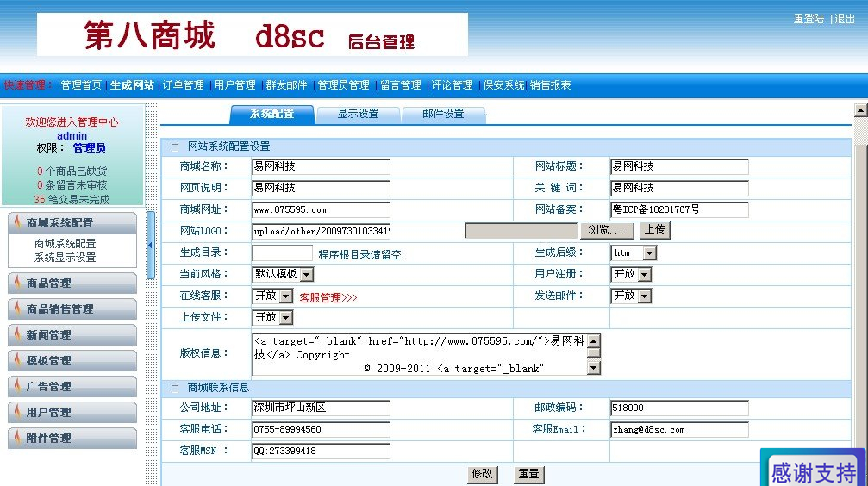Focus the 公司地址 input field
This screenshot has width=868, height=486.
click(x=321, y=408)
